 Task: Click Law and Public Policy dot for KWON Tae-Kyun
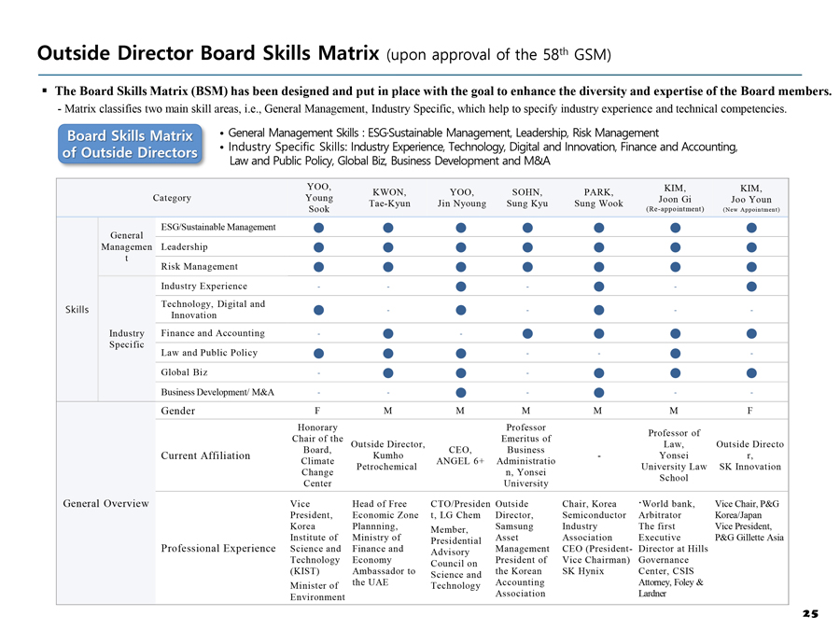pos(387,353)
